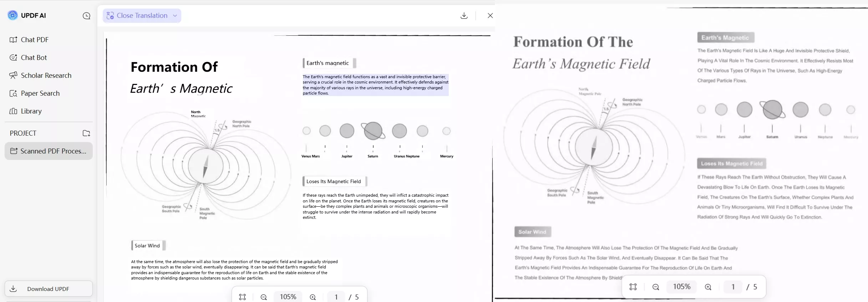Zoom out in the left translated viewer

click(x=264, y=297)
